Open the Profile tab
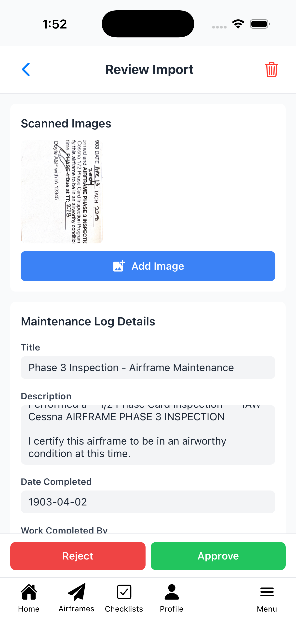296x644 pixels. pyautogui.click(x=172, y=598)
